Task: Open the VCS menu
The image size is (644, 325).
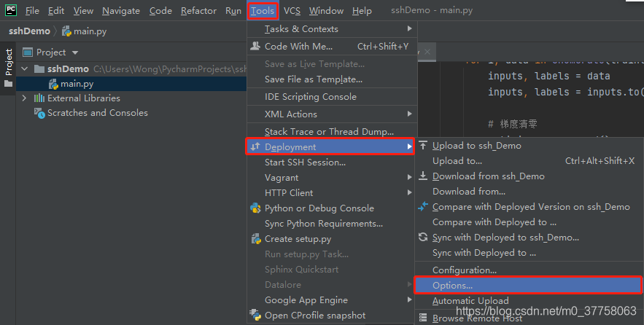Action: (292, 11)
